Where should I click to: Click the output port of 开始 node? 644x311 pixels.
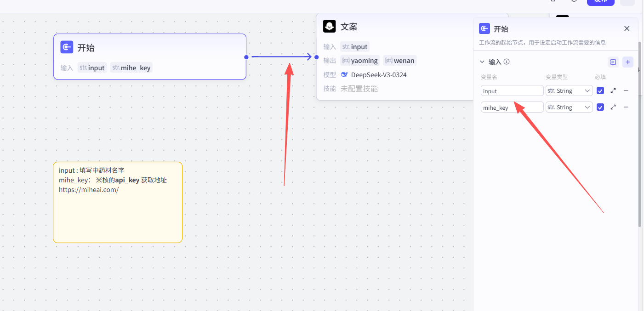coord(246,57)
